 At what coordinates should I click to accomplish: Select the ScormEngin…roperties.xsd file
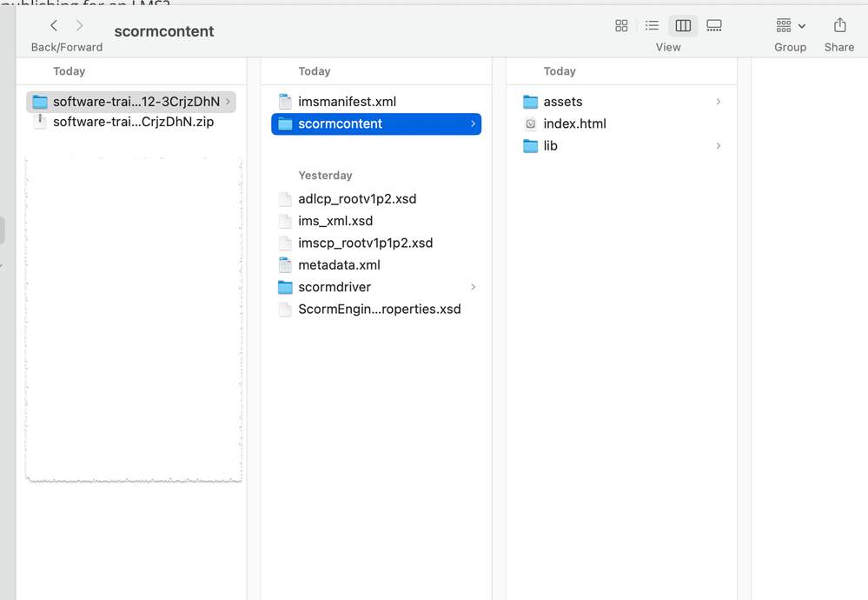pos(379,310)
